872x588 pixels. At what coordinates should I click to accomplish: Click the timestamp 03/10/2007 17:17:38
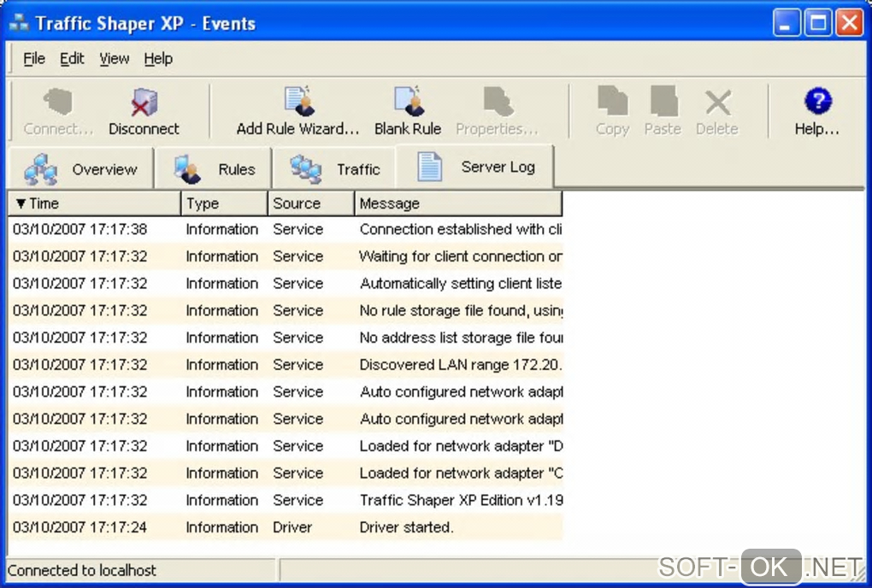[80, 229]
